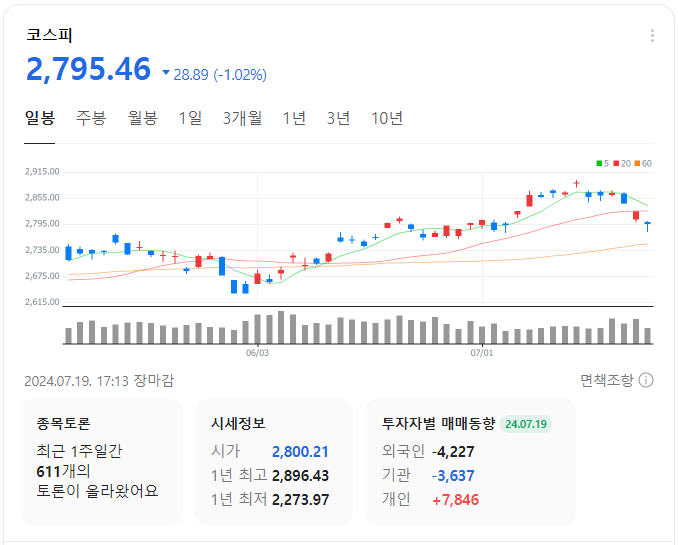Open the three-dot more options menu
678x545 pixels.
652,35
